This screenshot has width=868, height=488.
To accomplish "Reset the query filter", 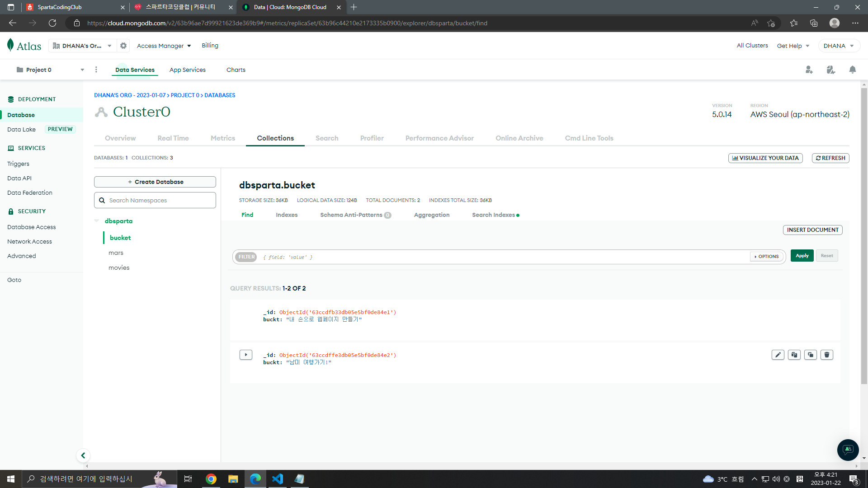I will [x=827, y=256].
